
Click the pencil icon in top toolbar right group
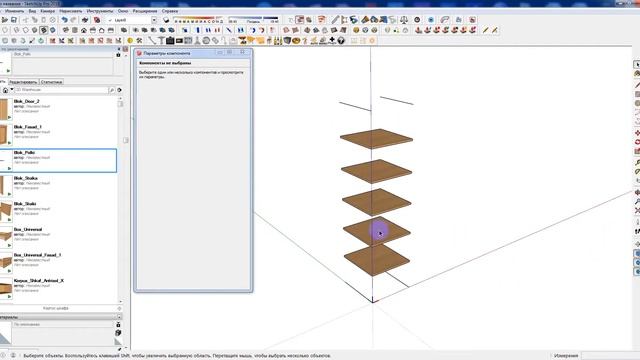[x=335, y=20]
